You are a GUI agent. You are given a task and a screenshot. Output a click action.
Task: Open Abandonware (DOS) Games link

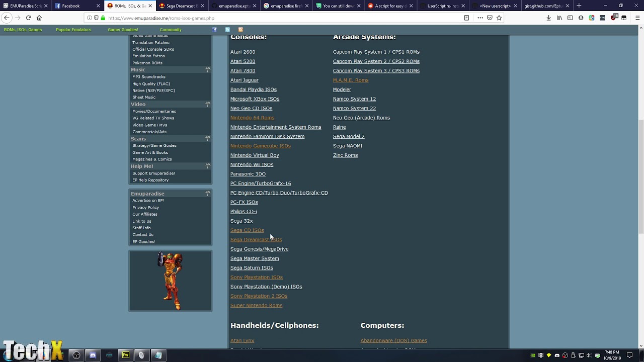tap(393, 340)
